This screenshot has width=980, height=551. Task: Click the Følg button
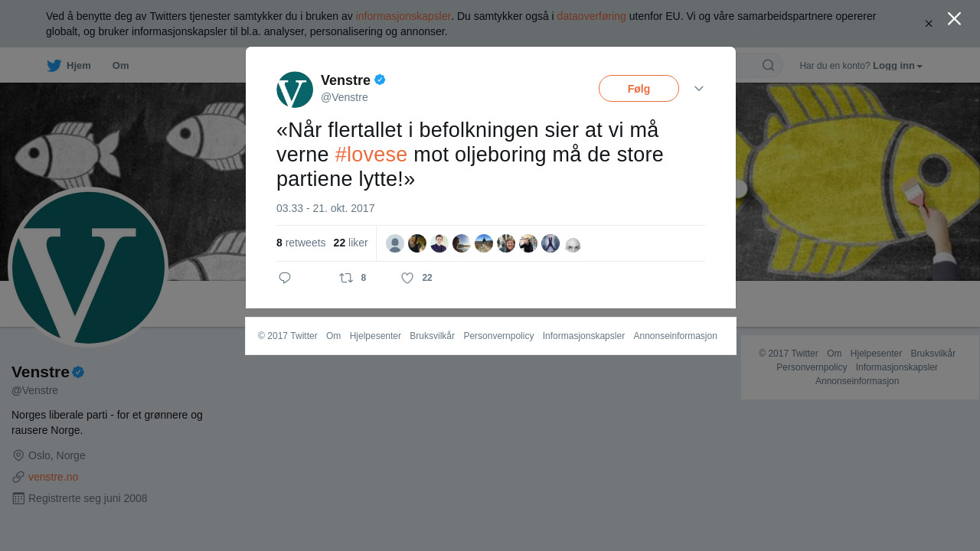639,89
